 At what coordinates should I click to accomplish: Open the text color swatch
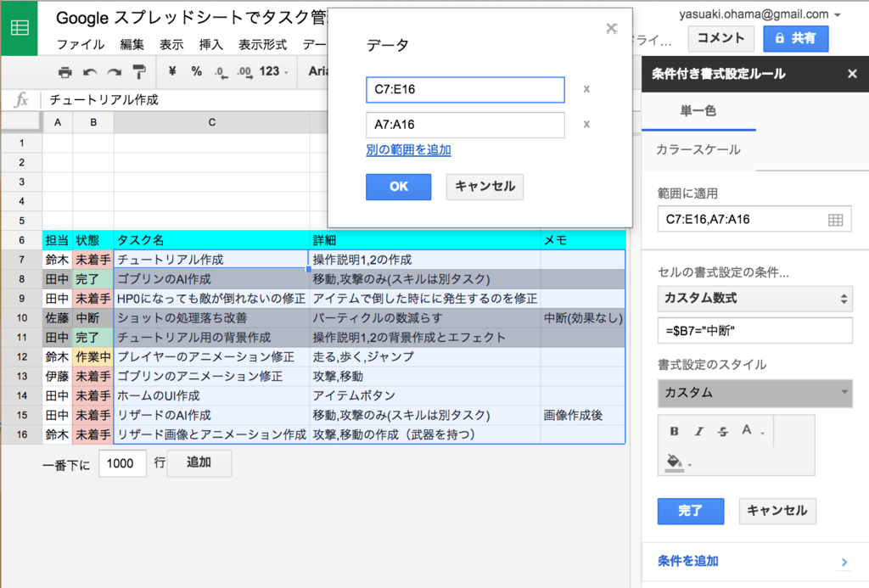746,430
